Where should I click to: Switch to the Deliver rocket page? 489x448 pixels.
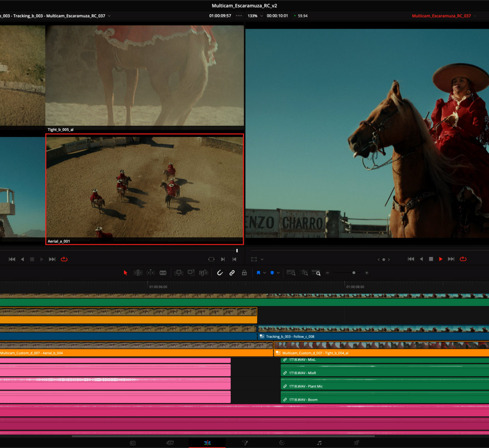pos(357,443)
